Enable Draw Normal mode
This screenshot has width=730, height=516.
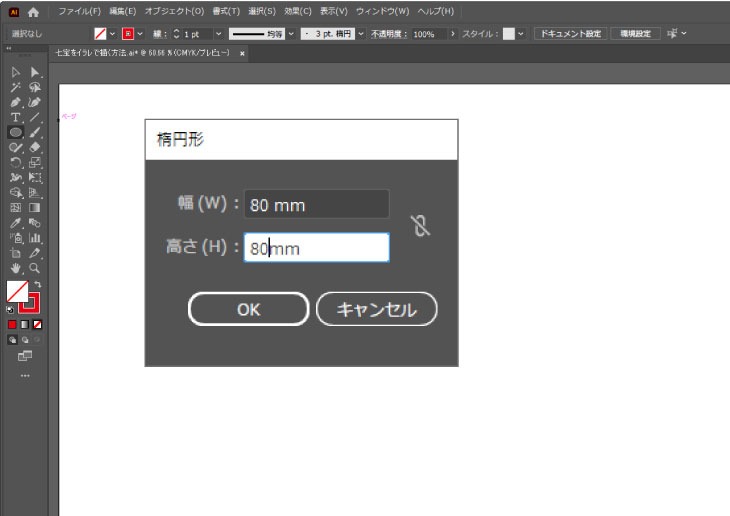pos(13,340)
